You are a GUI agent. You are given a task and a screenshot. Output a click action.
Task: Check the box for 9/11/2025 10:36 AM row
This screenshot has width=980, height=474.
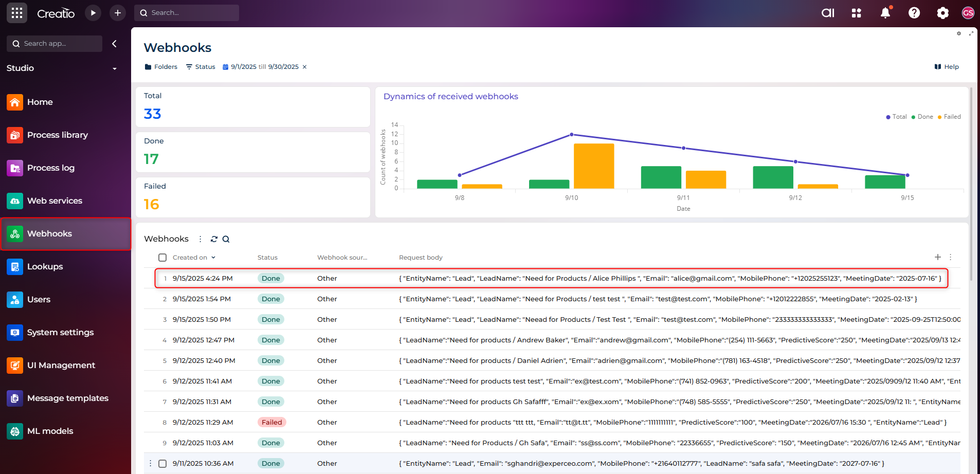point(162,464)
